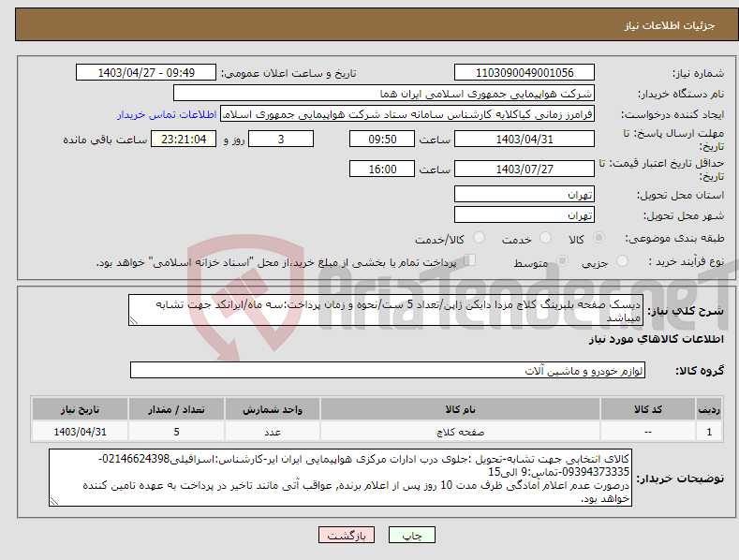Select the کالا radio button
Viewport: 739px width, 560px height.
coord(599,238)
